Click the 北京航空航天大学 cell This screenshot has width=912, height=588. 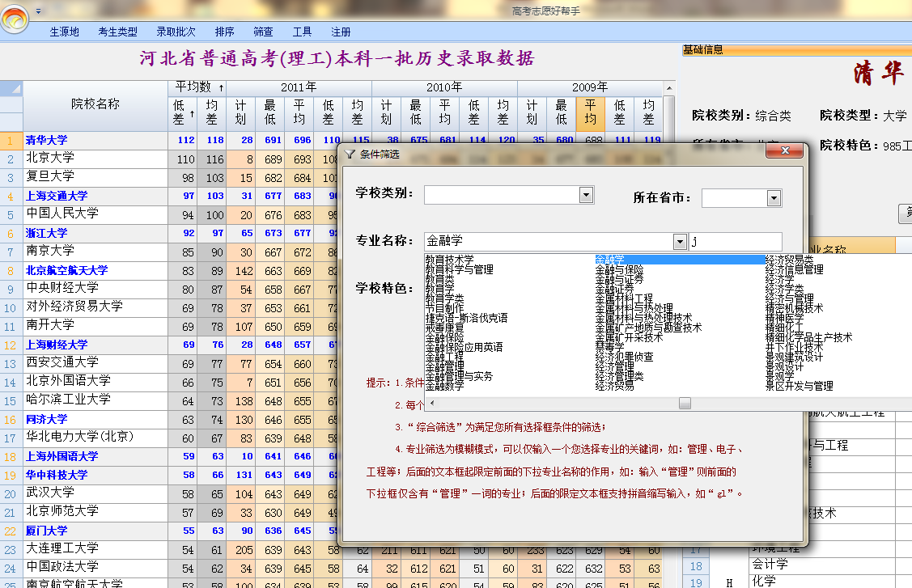(x=95, y=270)
